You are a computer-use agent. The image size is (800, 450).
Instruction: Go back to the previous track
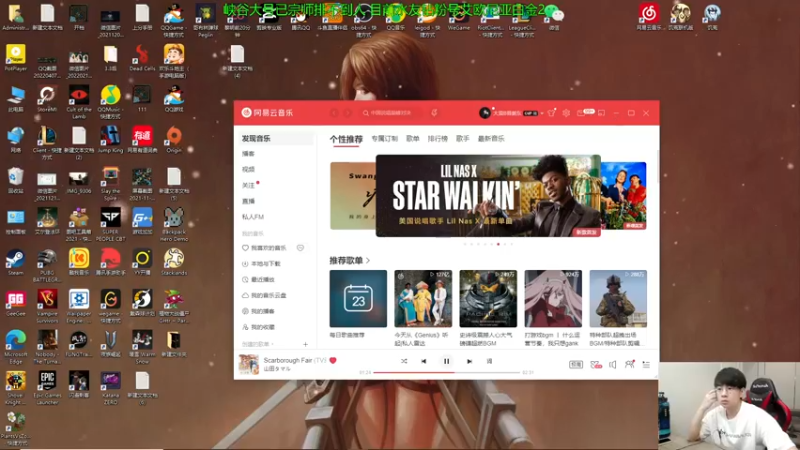(423, 361)
